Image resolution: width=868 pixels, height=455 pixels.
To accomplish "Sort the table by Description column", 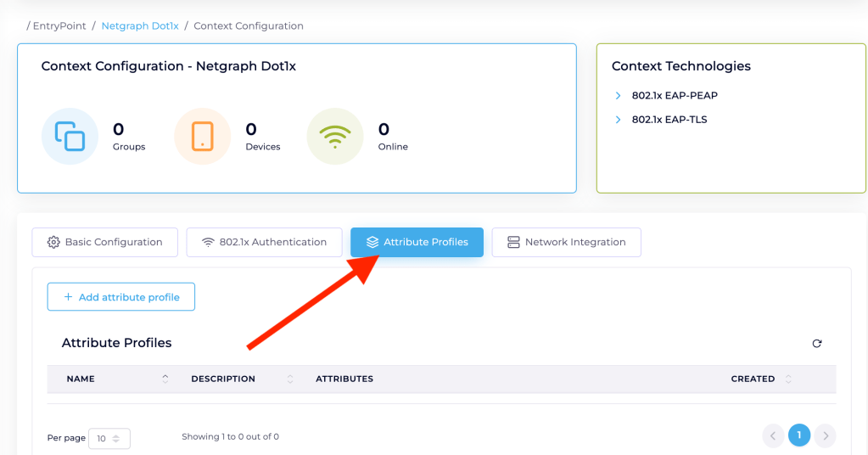I will [290, 379].
